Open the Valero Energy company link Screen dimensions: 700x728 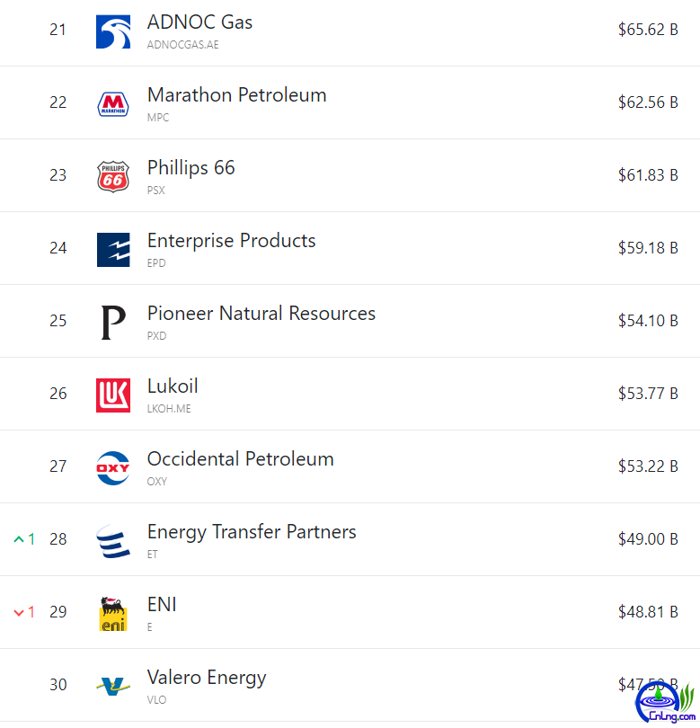click(207, 678)
